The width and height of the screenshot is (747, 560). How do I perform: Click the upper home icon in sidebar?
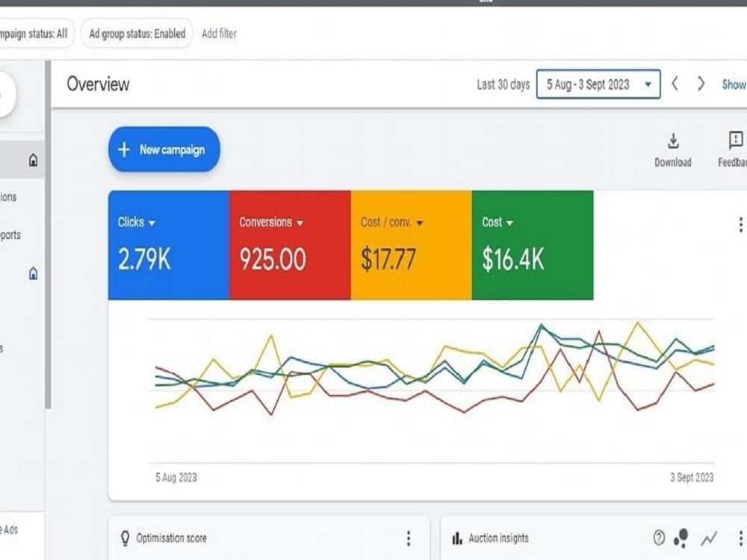(33, 160)
